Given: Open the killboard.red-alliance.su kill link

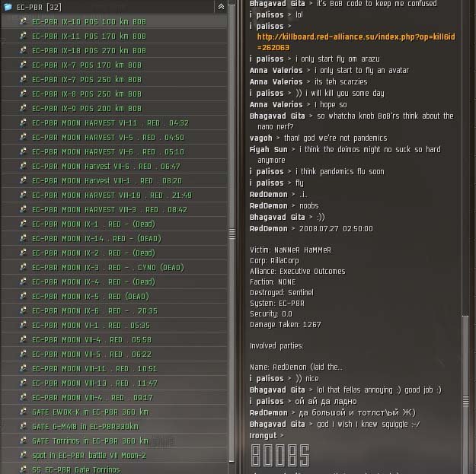Looking at the screenshot, I should tap(356, 42).
